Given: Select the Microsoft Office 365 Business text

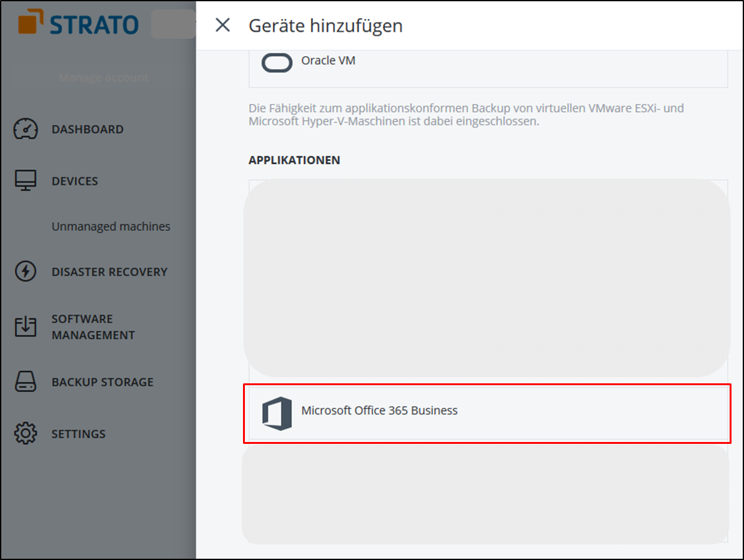Looking at the screenshot, I should click(379, 411).
